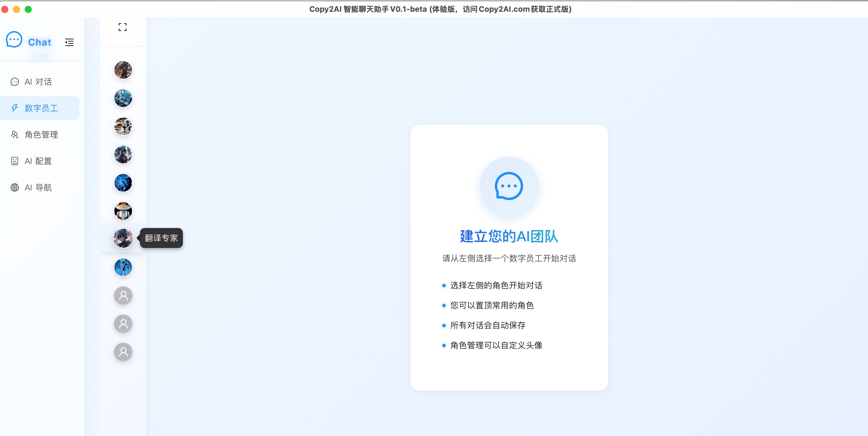The height and width of the screenshot is (436, 868).
Task: Click the fullscreen expand icon above avatars
Action: coord(123,27)
